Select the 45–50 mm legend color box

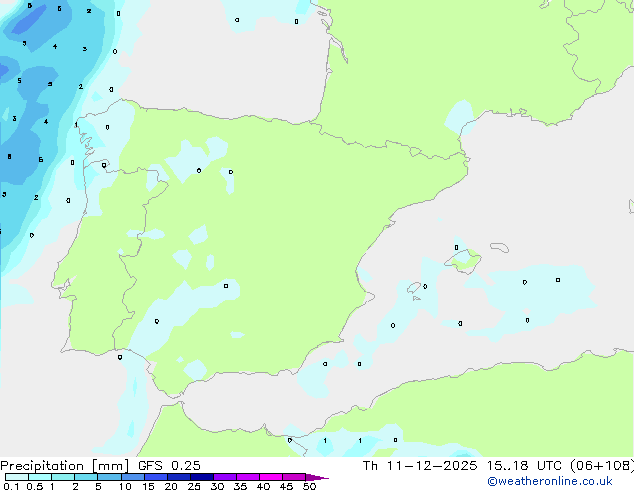pos(294,477)
